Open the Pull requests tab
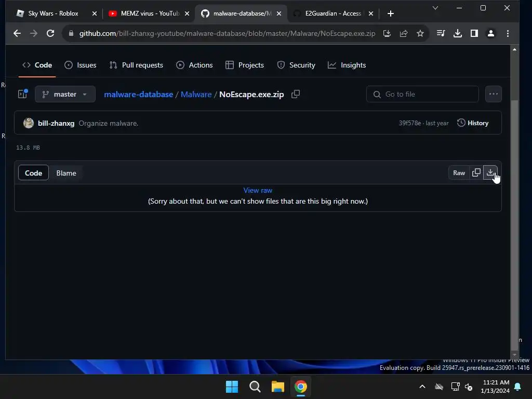The height and width of the screenshot is (399, 532). coord(136,65)
